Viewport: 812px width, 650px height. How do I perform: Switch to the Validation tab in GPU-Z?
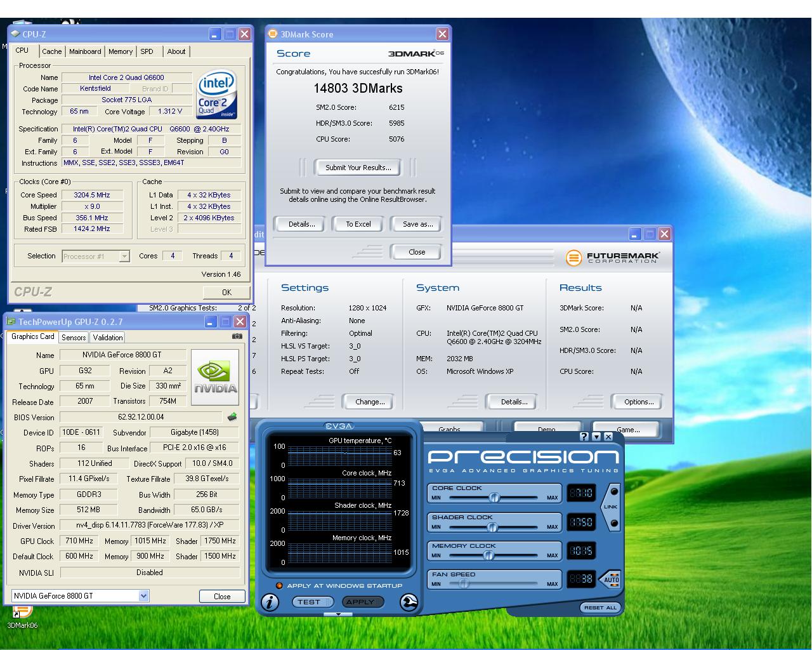coord(108,338)
